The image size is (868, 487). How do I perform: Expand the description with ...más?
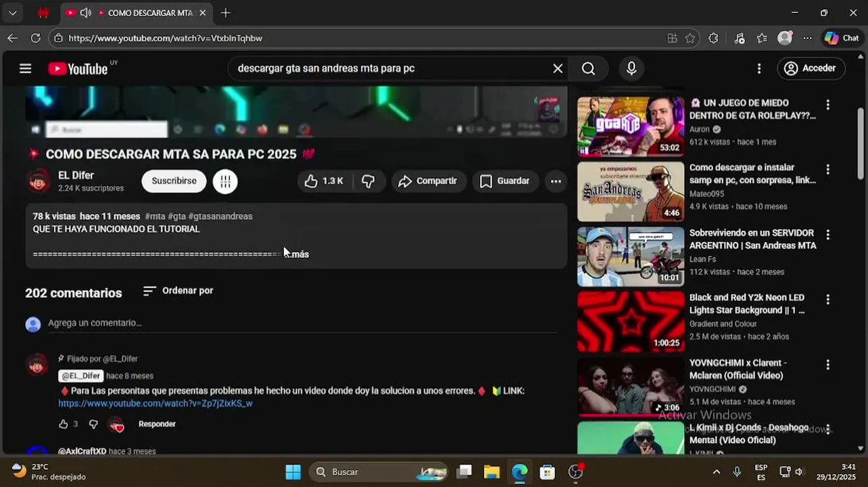[297, 254]
